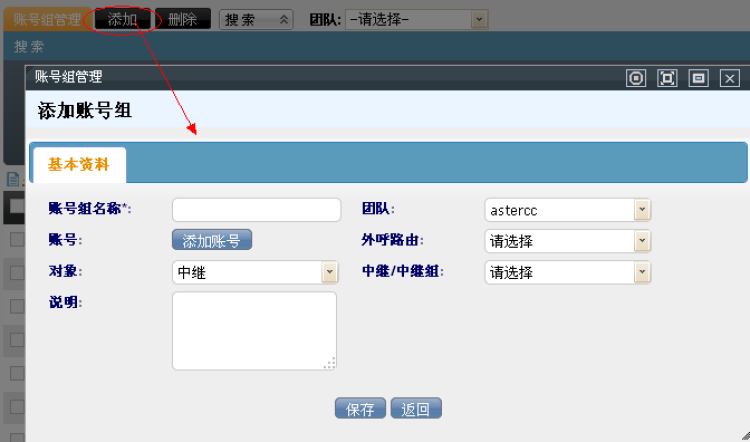750x442 pixels.
Task: Go back using the 返回 button
Action: (x=416, y=409)
